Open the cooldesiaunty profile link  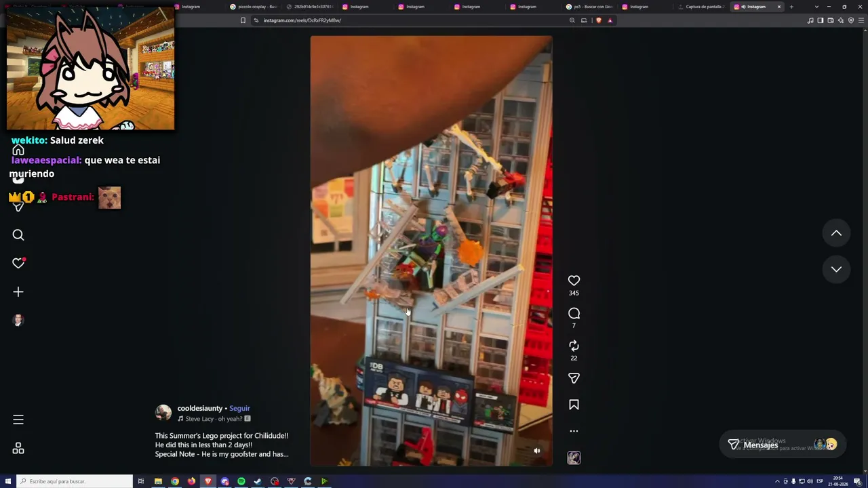pyautogui.click(x=200, y=409)
